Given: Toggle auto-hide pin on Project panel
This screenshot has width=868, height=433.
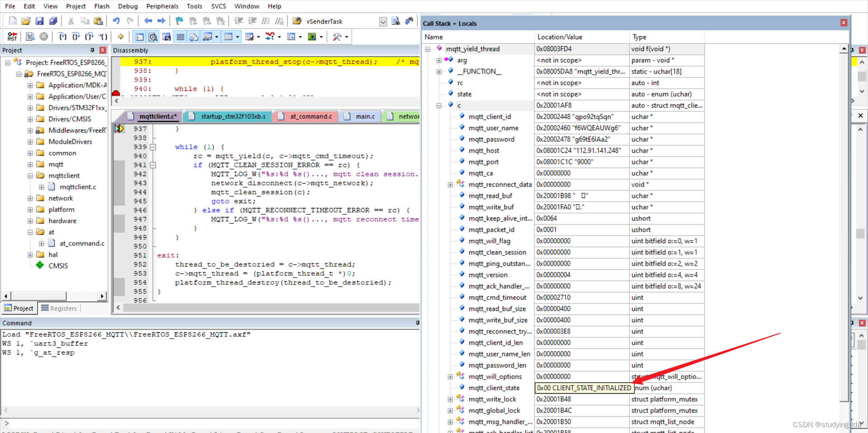Looking at the screenshot, I should (x=93, y=50).
